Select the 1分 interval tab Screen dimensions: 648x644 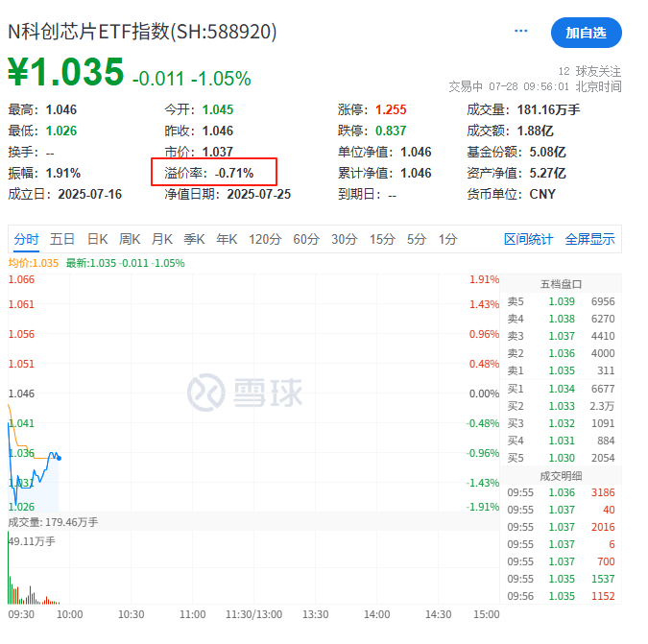coord(447,239)
